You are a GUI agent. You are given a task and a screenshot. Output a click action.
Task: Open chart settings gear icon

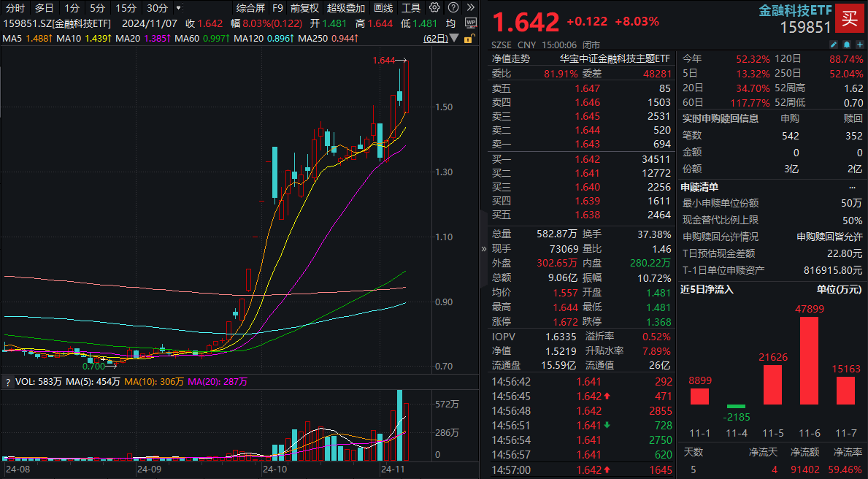point(434,8)
